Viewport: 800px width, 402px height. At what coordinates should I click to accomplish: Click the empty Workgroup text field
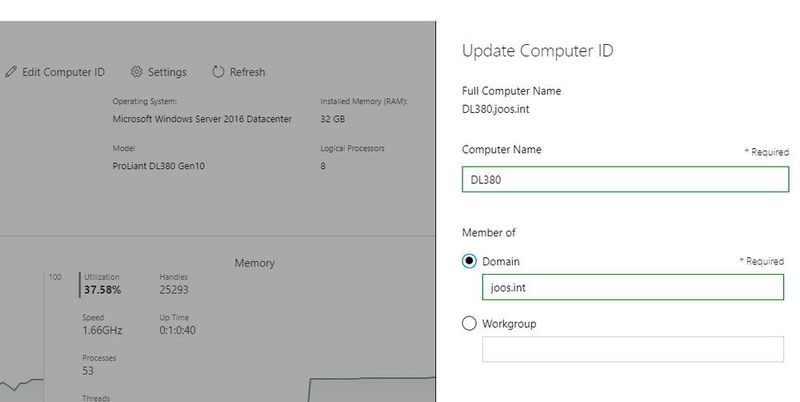(x=633, y=349)
